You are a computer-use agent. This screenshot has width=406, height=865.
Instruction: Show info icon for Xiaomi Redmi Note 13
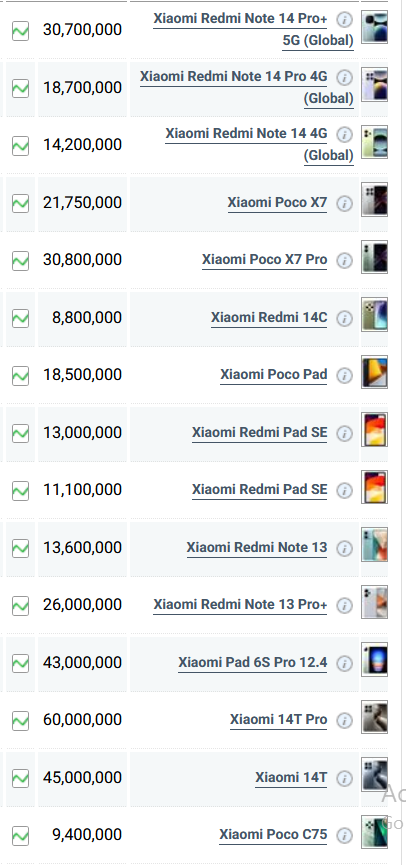[344, 548]
